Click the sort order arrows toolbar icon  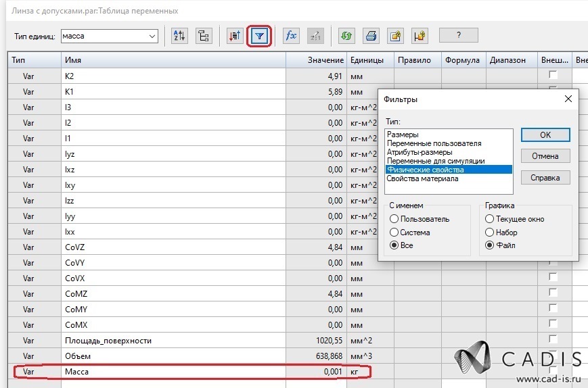235,36
